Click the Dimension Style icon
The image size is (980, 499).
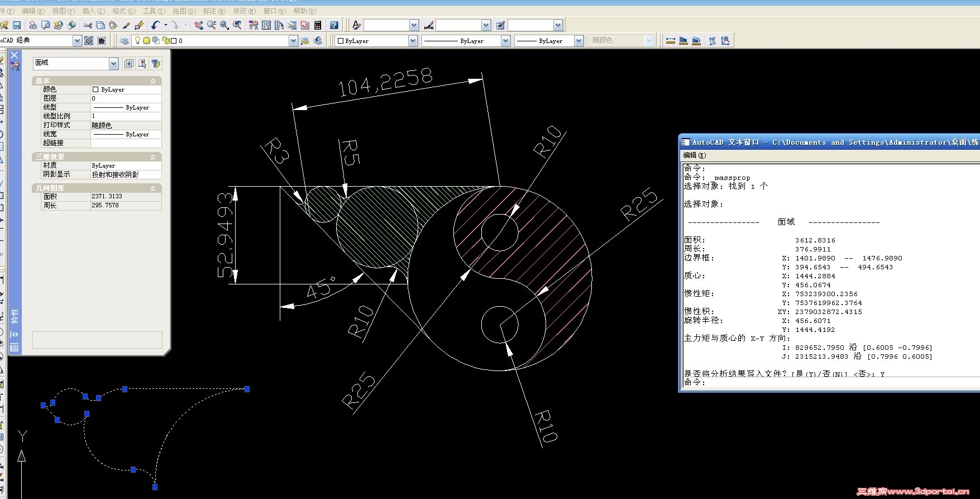pos(428,25)
